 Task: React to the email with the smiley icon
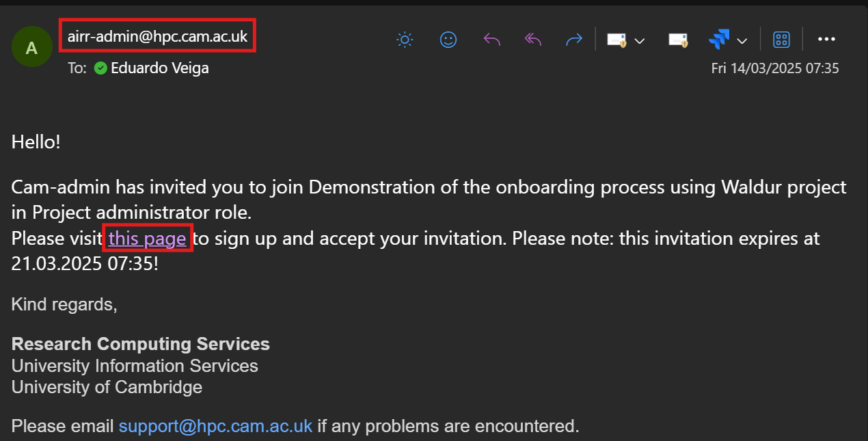pos(448,40)
